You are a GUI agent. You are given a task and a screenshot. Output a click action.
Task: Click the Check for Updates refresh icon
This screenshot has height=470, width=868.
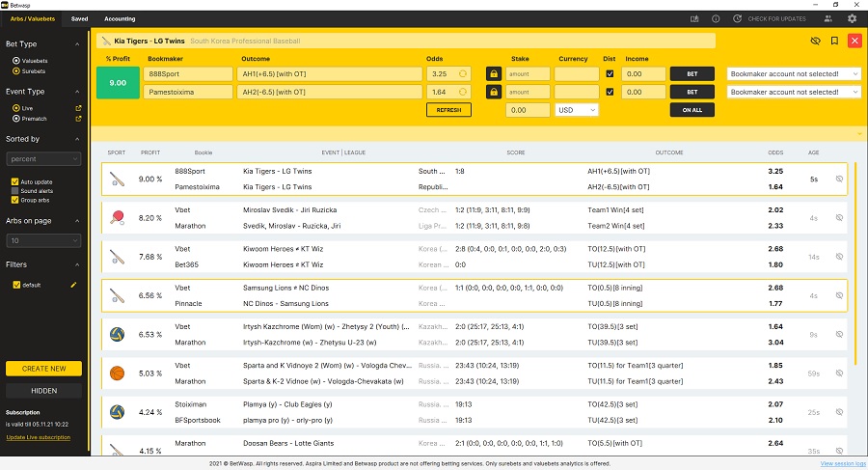coord(738,19)
